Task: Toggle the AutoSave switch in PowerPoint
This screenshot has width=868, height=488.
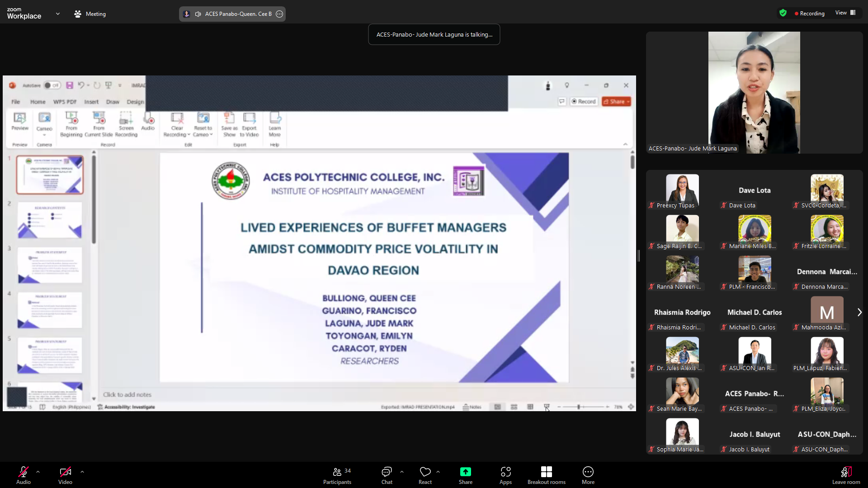Action: (x=52, y=85)
